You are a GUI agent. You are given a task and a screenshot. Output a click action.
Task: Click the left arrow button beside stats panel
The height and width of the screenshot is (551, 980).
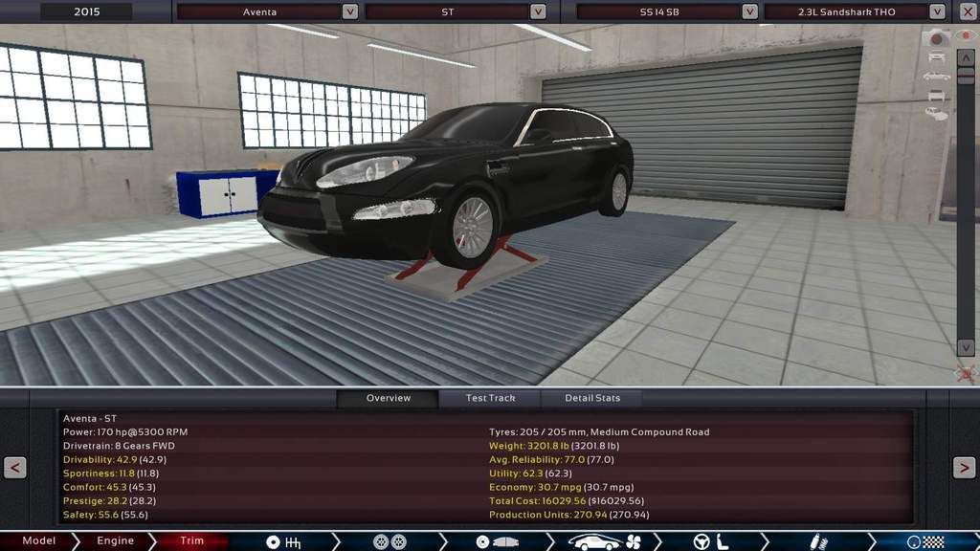click(x=15, y=467)
